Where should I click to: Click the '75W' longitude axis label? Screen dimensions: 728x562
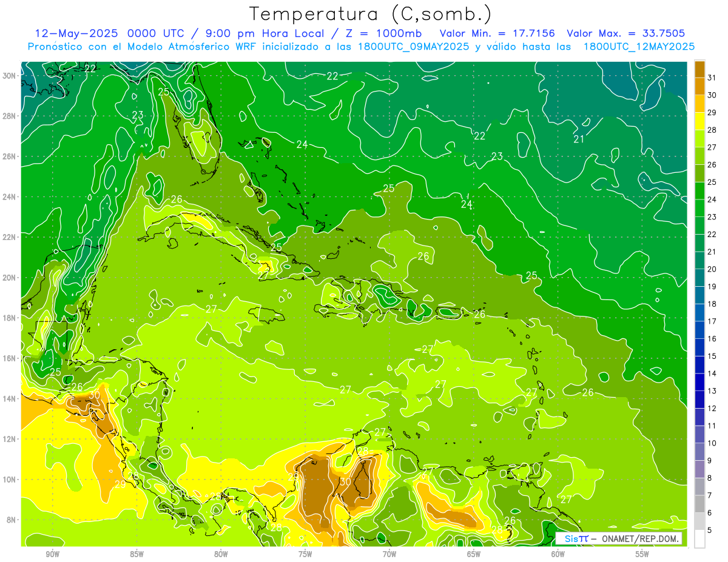305,554
